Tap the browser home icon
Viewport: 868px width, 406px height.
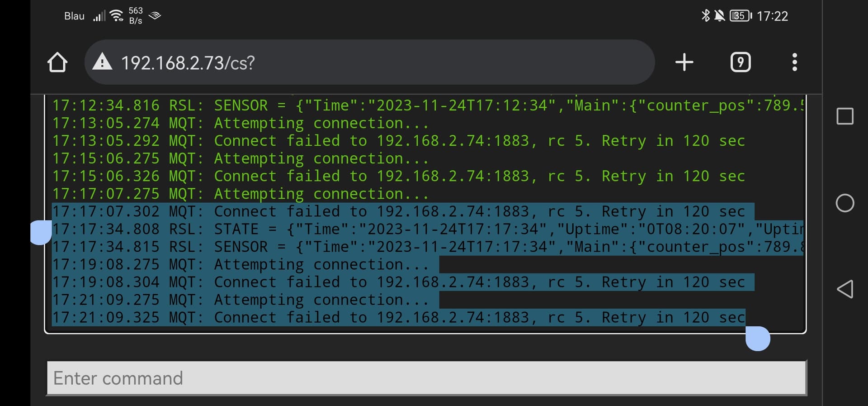click(x=57, y=62)
